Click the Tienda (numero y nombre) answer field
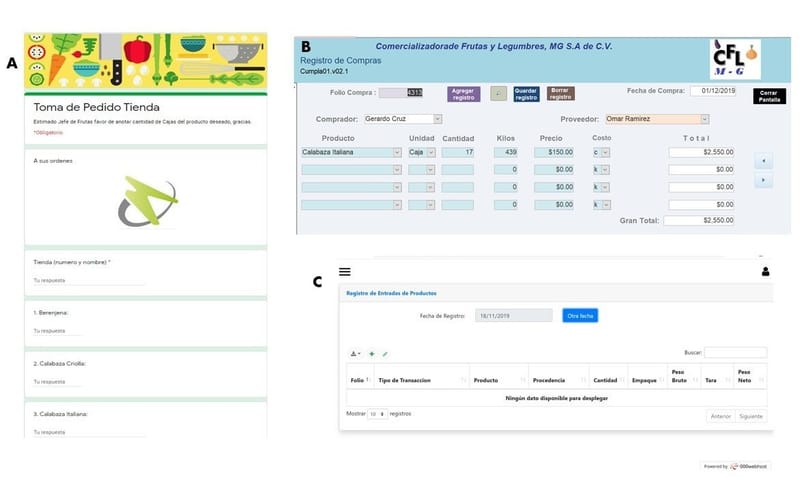Screen dimensions: 800x478 pos(89,281)
